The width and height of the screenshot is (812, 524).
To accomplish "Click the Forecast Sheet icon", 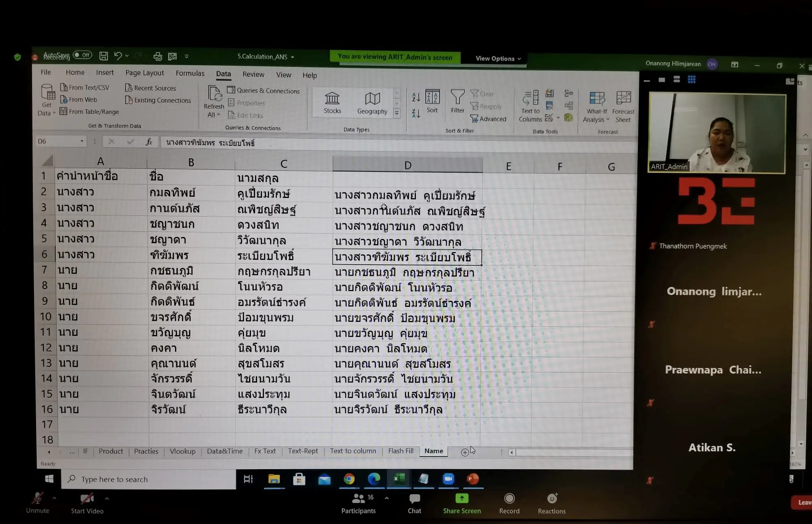I will click(623, 99).
